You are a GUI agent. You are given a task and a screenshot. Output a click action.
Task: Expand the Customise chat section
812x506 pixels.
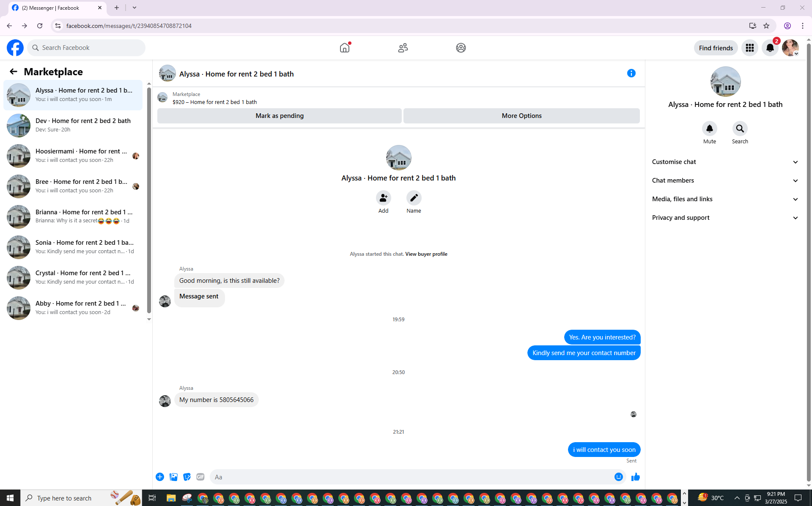click(725, 162)
